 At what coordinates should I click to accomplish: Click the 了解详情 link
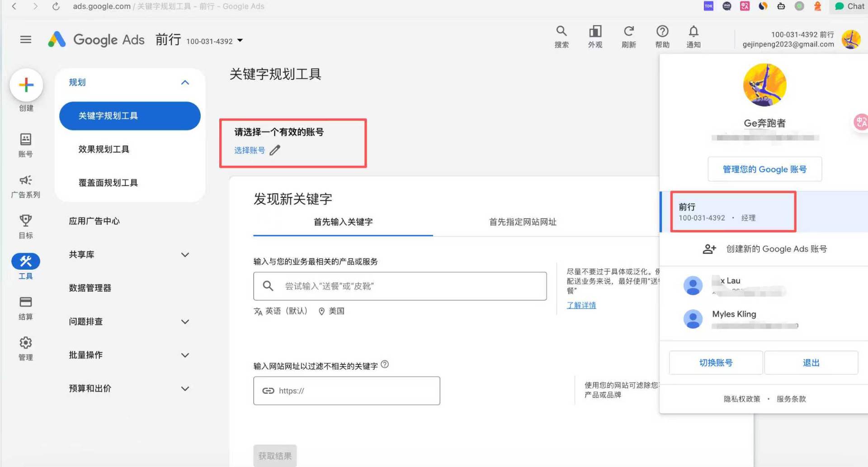tap(581, 305)
